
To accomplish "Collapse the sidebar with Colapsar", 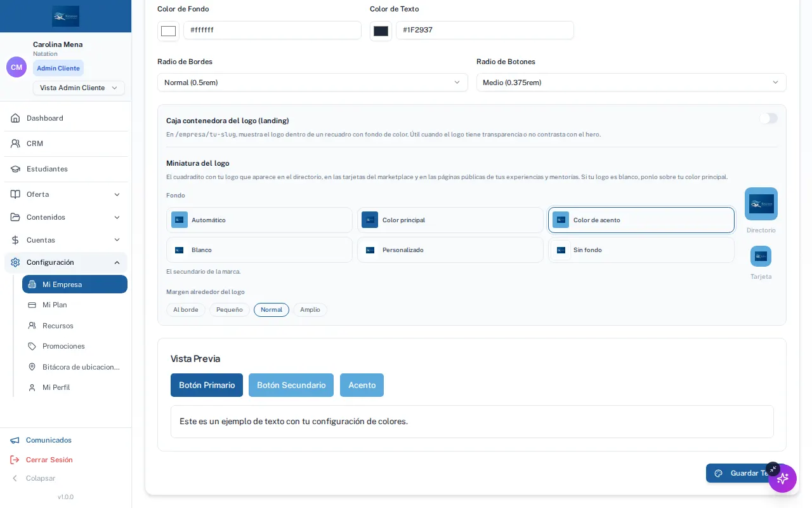I will pyautogui.click(x=34, y=478).
